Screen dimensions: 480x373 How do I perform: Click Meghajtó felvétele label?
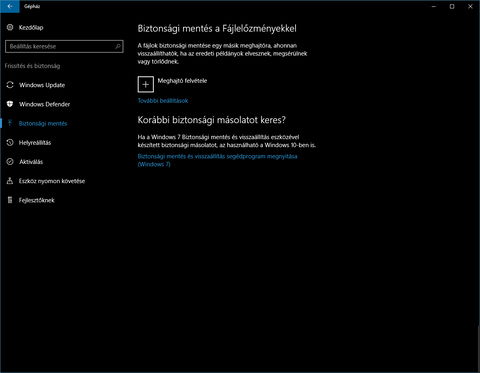click(182, 81)
